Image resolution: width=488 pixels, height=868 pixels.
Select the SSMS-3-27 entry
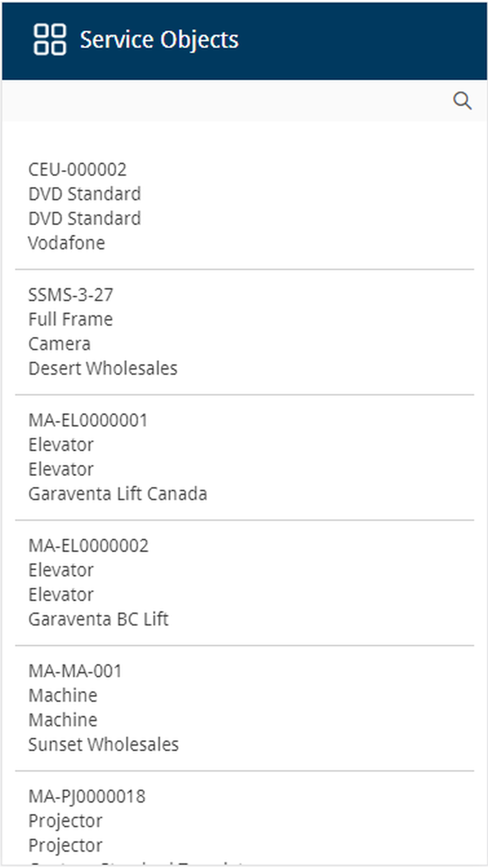point(71,295)
